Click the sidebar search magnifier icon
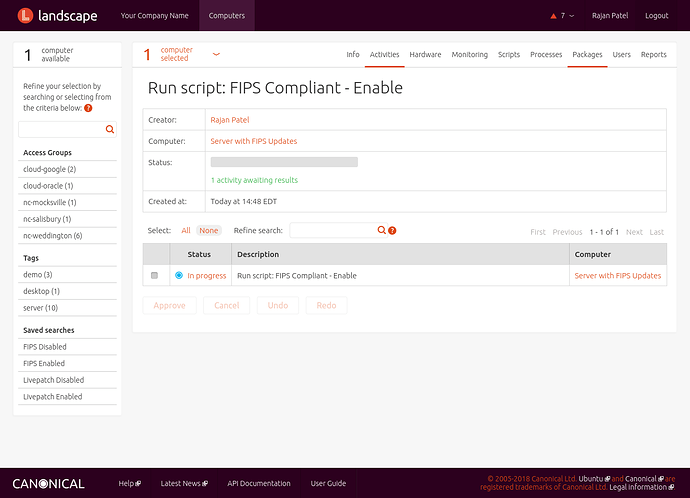 pyautogui.click(x=110, y=129)
